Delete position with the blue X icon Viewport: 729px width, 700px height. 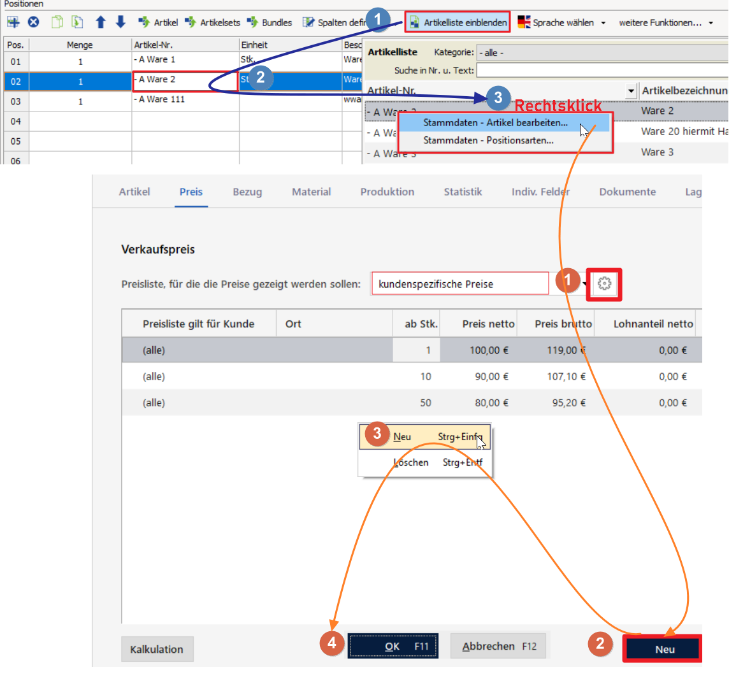pyautogui.click(x=34, y=22)
